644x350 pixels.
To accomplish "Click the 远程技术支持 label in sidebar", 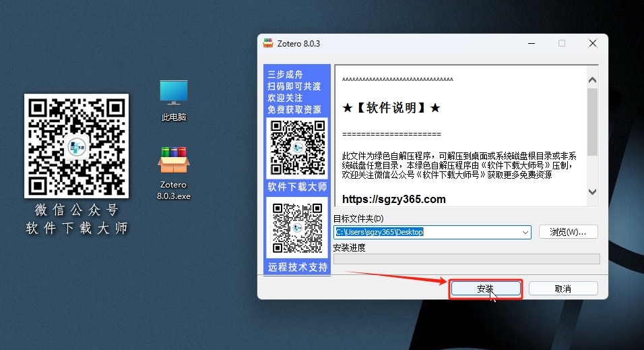I will pyautogui.click(x=298, y=267).
